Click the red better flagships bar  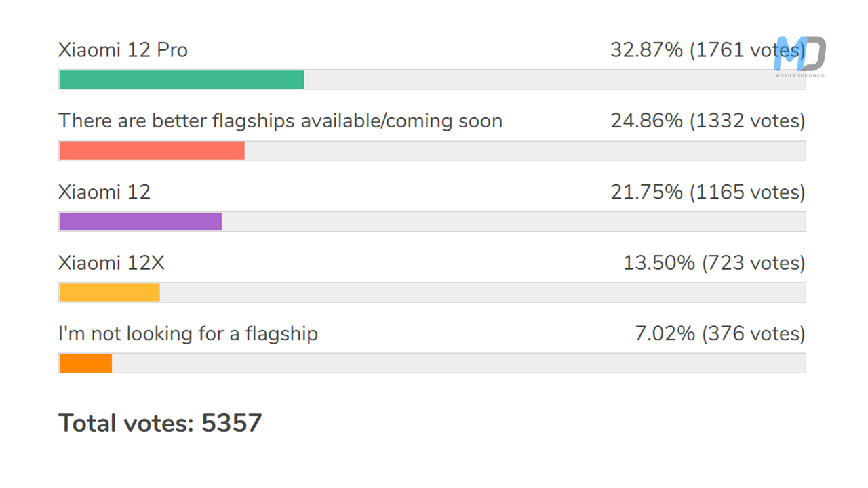tap(152, 150)
